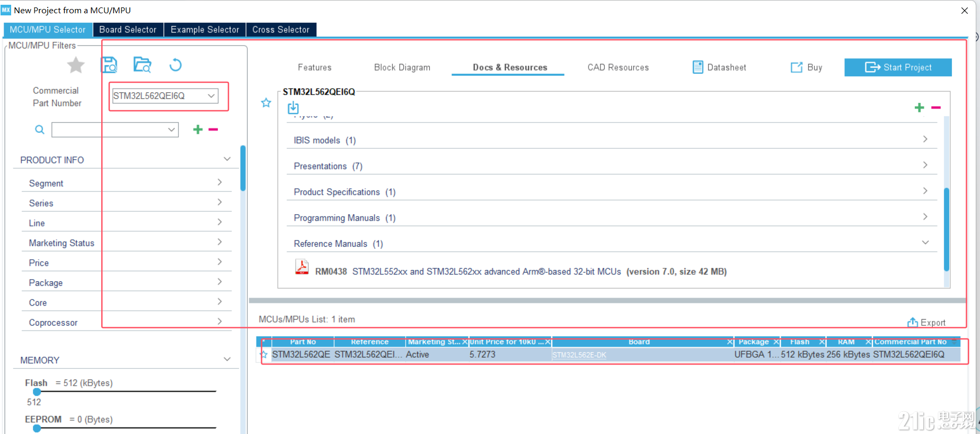Click the '5.7273' unit price cell

tap(482, 354)
